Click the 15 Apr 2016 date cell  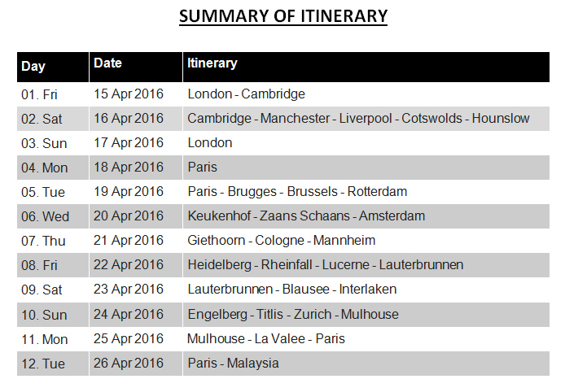(136, 94)
